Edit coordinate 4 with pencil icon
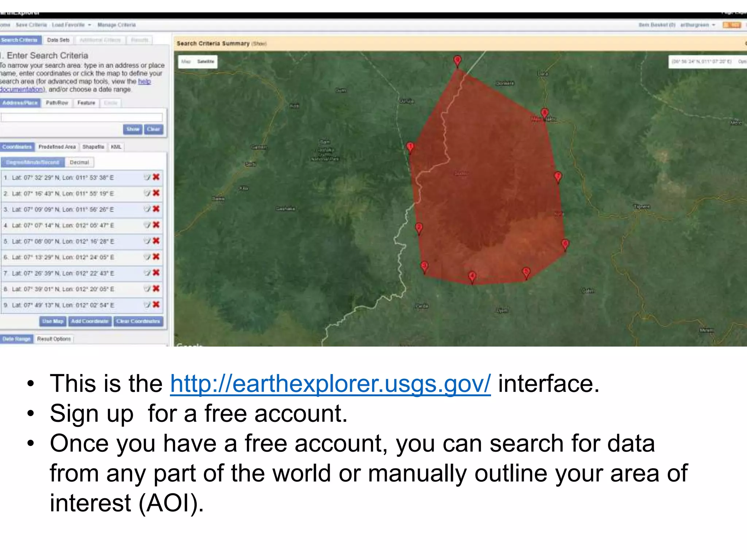The height and width of the screenshot is (560, 747). (147, 225)
